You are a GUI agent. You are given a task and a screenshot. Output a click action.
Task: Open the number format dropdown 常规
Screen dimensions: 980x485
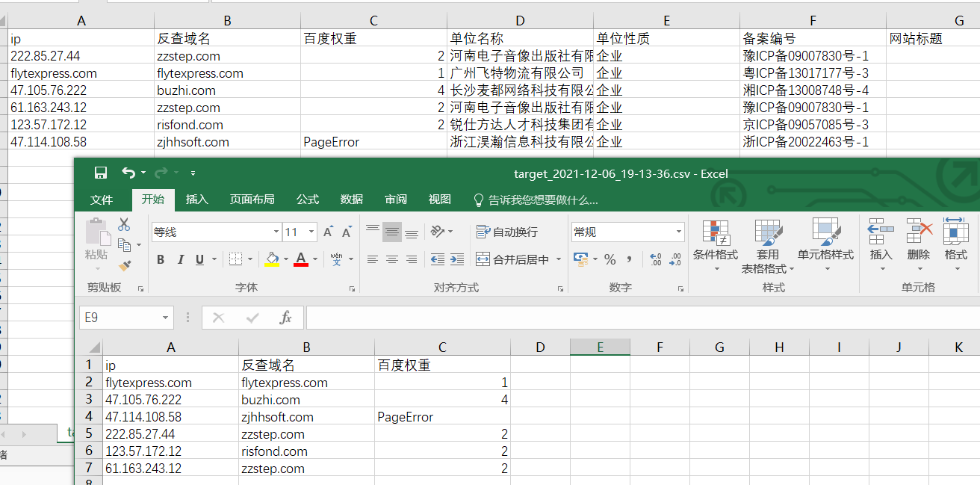pyautogui.click(x=677, y=232)
